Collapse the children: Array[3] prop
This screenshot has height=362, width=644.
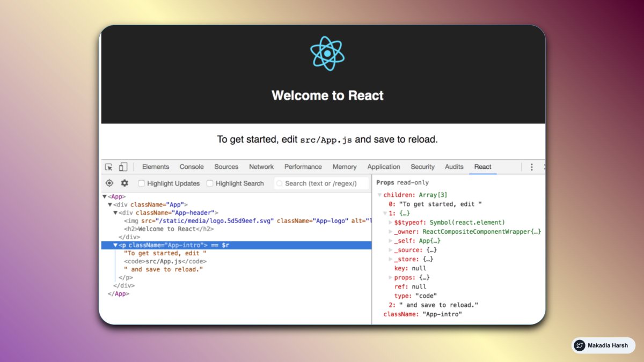click(x=379, y=195)
